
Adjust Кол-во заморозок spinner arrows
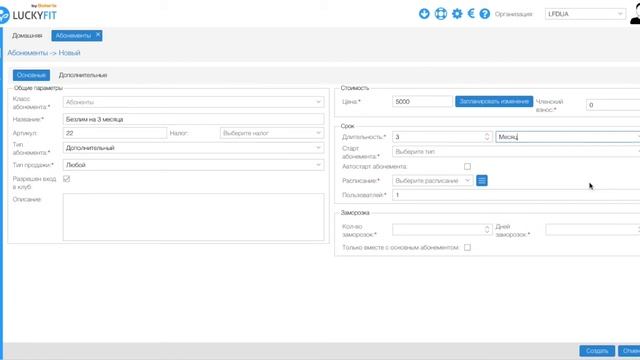point(487,229)
